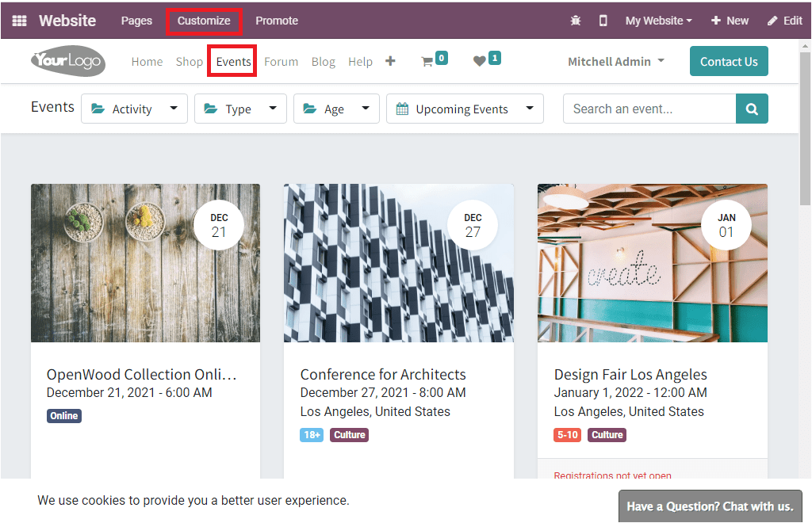This screenshot has height=523, width=812.
Task: Filter events by the Culture tag
Action: coord(349,434)
